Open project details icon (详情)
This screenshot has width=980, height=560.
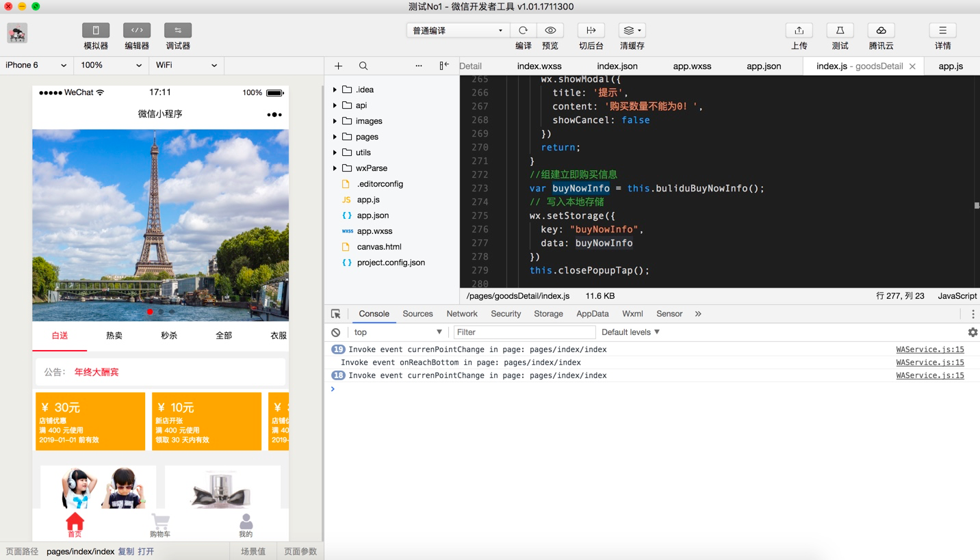(942, 31)
